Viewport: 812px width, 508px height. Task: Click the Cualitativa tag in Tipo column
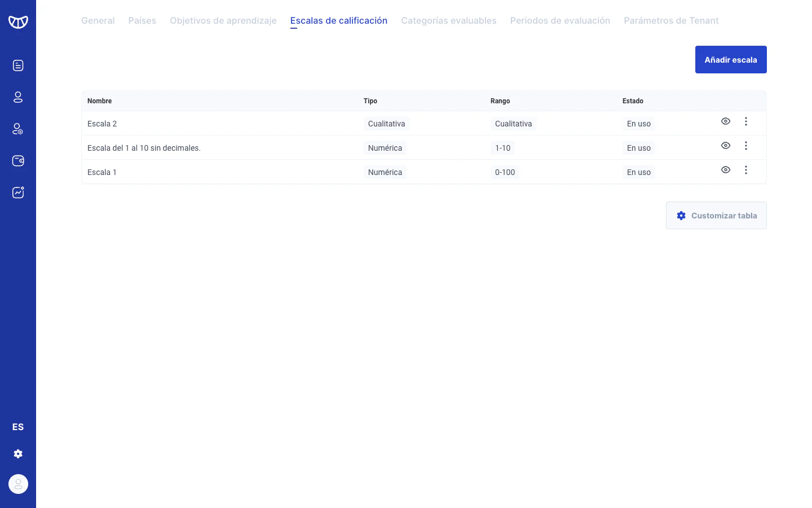(x=387, y=124)
